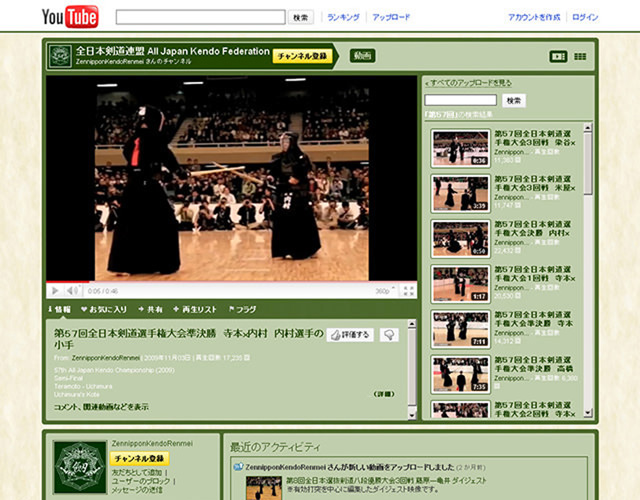This screenshot has width=640, height=500.
Task: Click the main YouTube search field
Action: pos(200,17)
